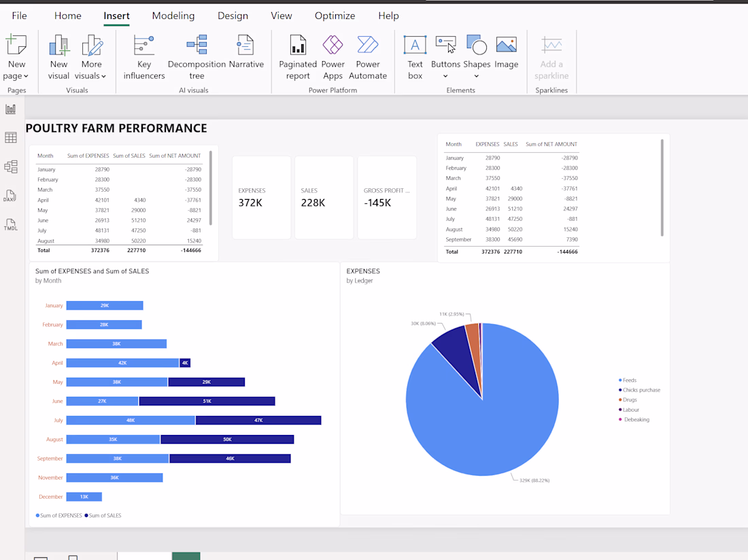
Task: Open Report view in left sidebar
Action: [x=10, y=109]
